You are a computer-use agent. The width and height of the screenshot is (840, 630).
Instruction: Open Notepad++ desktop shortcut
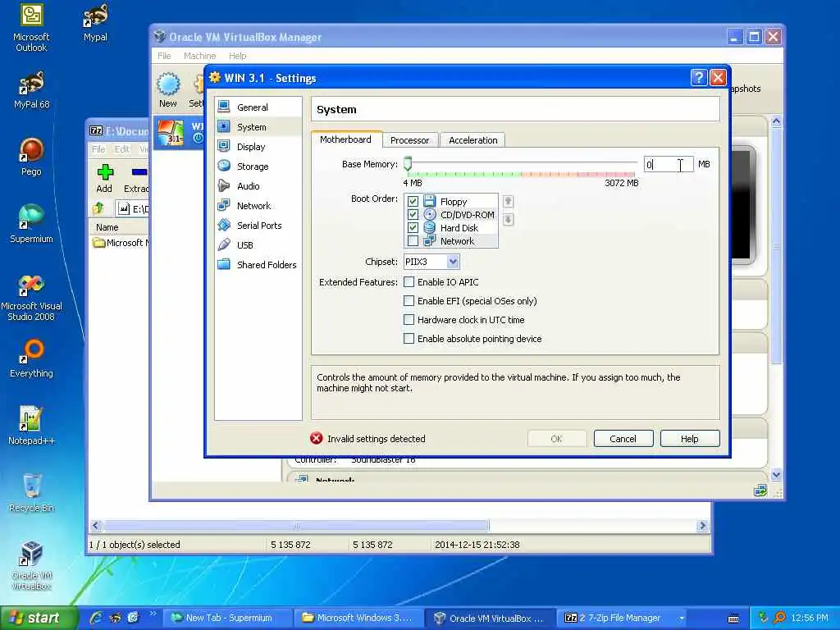[x=31, y=426]
